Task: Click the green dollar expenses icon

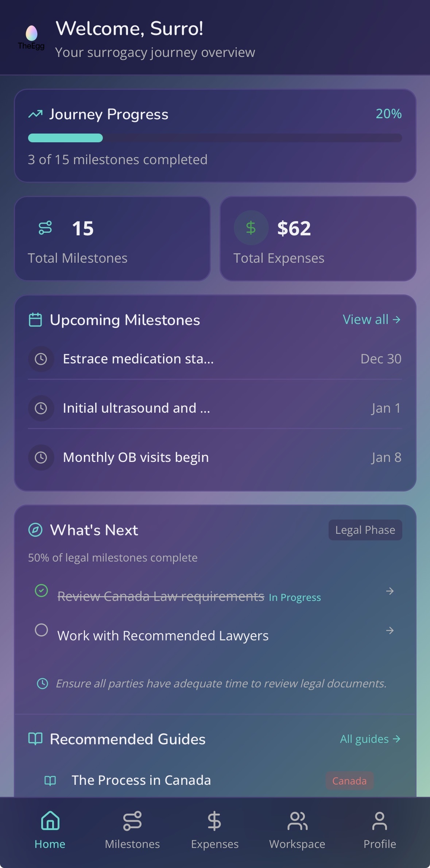Action: (251, 228)
